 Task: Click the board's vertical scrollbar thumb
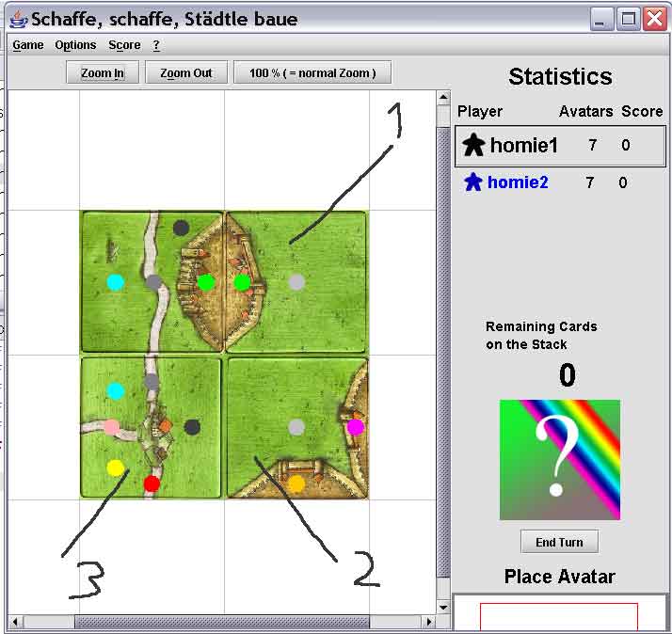(x=443, y=351)
